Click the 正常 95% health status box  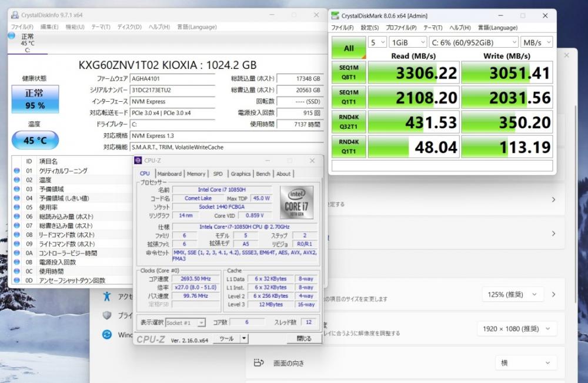pos(35,99)
